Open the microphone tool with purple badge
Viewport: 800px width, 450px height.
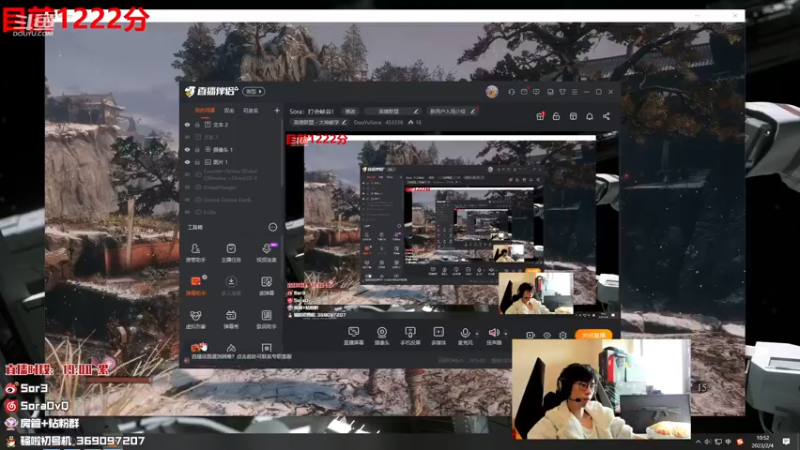[266, 253]
